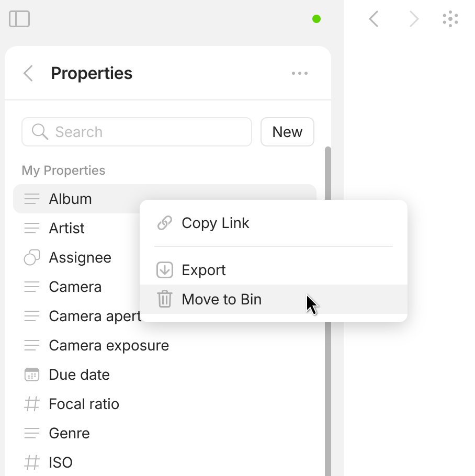The height and width of the screenshot is (476, 475).
Task: Select Move to Bin menu entry
Action: pyautogui.click(x=222, y=299)
